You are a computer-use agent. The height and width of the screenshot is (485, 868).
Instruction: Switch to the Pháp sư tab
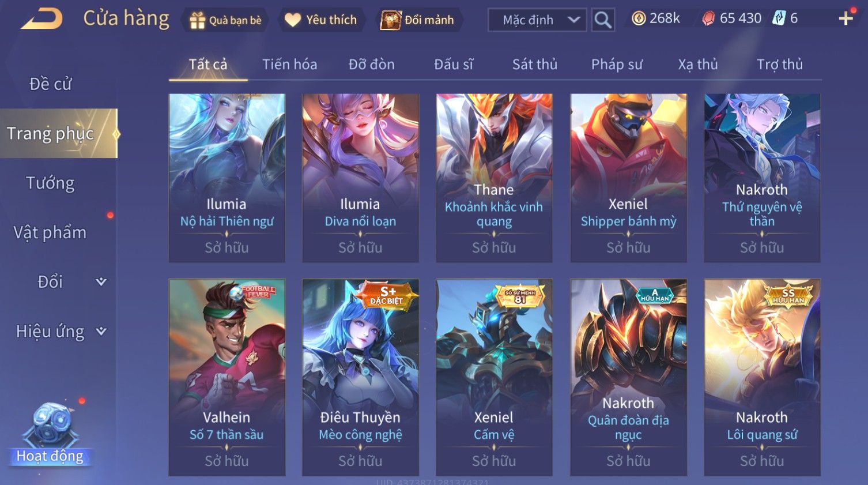[617, 65]
